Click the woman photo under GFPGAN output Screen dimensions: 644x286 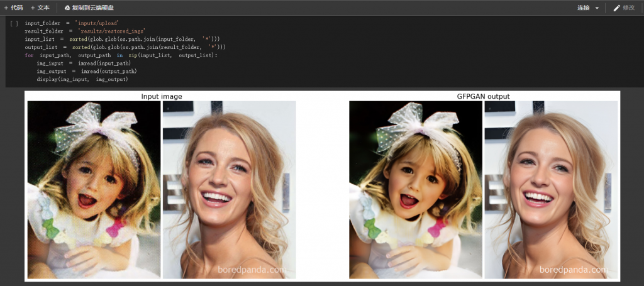[551, 190]
